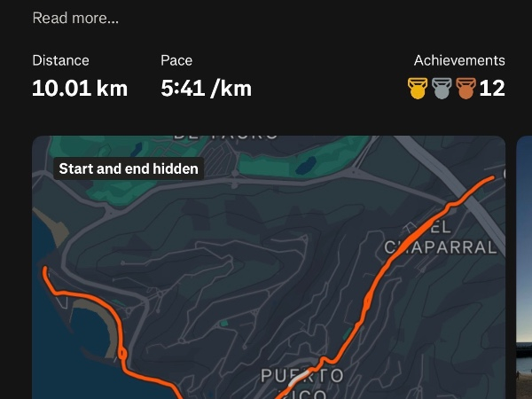The width and height of the screenshot is (532, 399).
Task: Click the small loop in the coastal route
Action: tap(122, 354)
